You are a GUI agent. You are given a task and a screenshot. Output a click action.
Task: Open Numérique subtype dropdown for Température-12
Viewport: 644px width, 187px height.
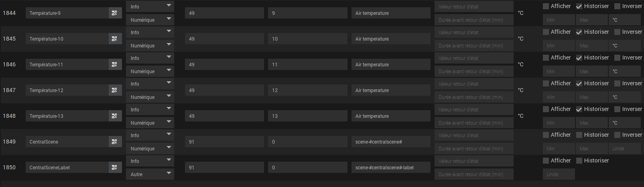pyautogui.click(x=150, y=97)
